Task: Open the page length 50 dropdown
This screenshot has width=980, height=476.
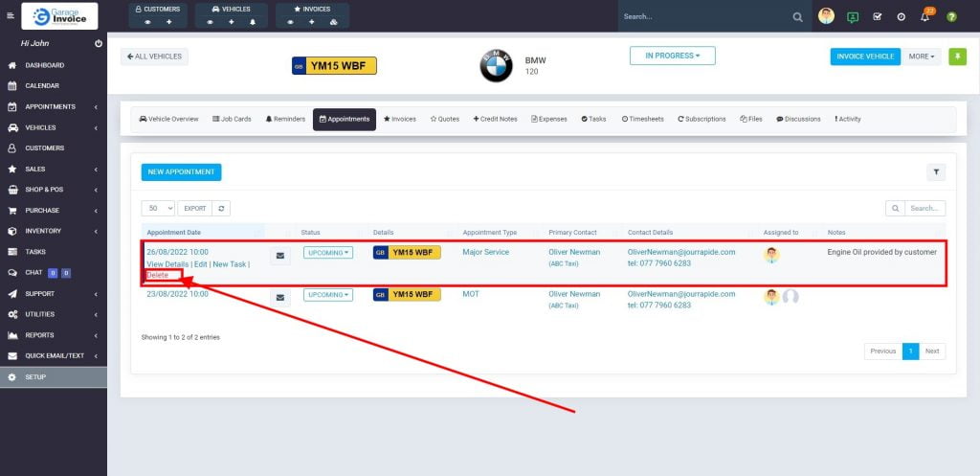Action: tap(158, 208)
